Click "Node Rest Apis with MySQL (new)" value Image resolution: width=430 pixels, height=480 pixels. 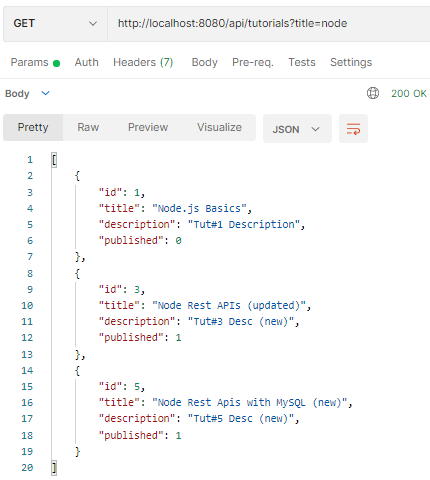click(x=250, y=403)
